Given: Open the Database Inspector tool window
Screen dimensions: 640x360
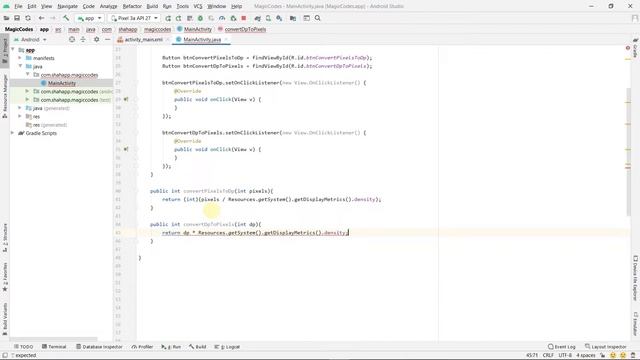Looking at the screenshot, I should [99, 347].
